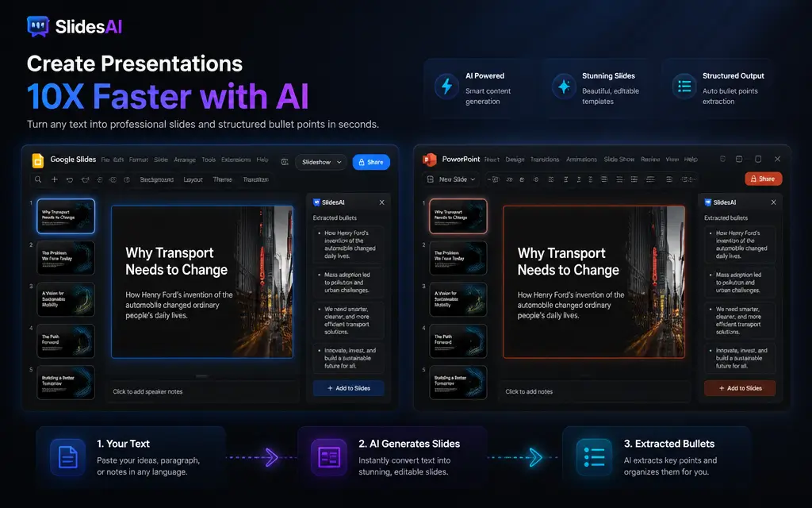Viewport: 812px width, 508px height.
Task: Click the orange Share button in PowerPoint
Action: tap(764, 179)
